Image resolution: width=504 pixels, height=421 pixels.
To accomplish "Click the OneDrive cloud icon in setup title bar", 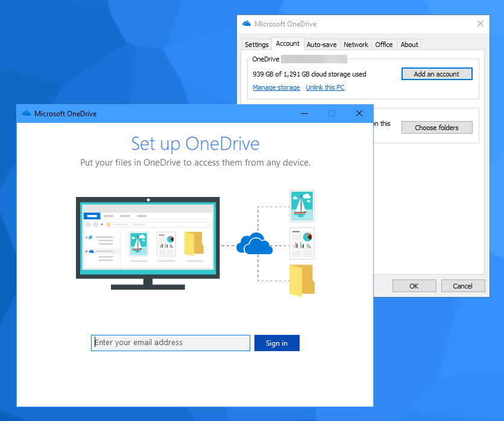I will point(27,113).
